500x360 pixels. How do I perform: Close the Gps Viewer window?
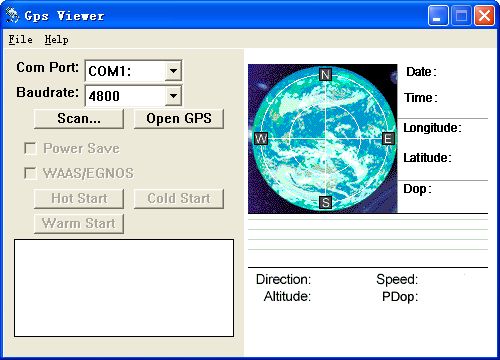click(484, 15)
